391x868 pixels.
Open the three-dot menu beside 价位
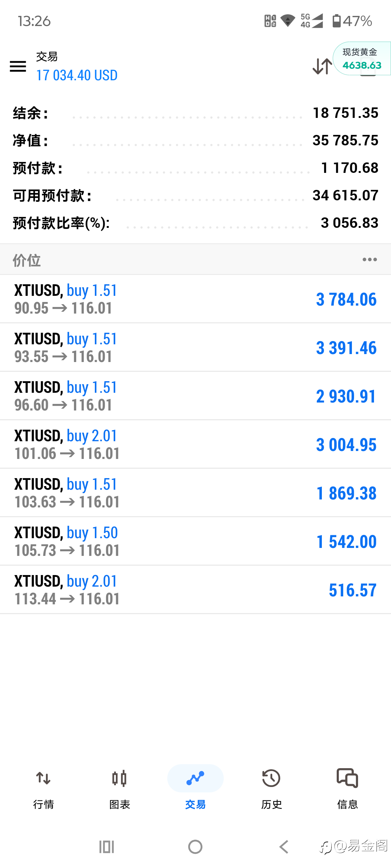[x=370, y=259]
